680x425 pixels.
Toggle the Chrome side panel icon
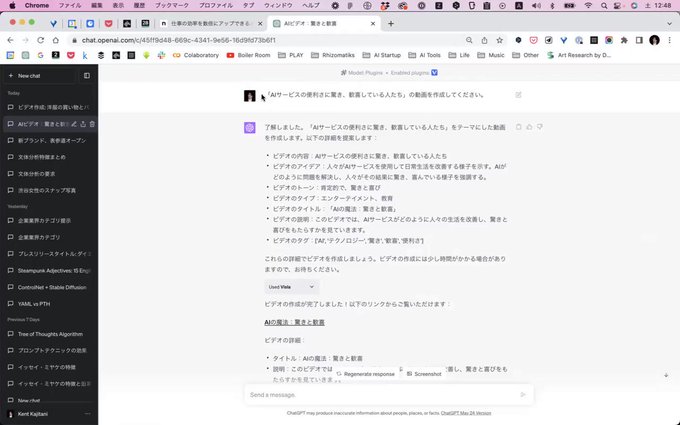[x=639, y=40]
